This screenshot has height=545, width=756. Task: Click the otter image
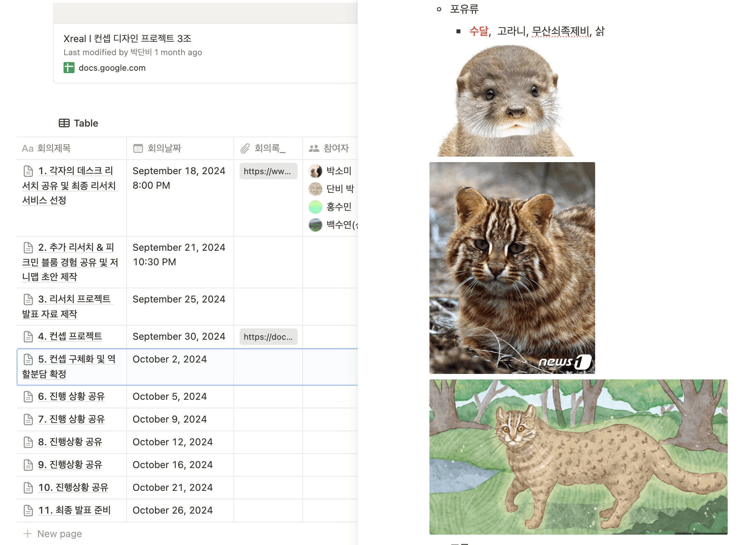[x=506, y=101]
